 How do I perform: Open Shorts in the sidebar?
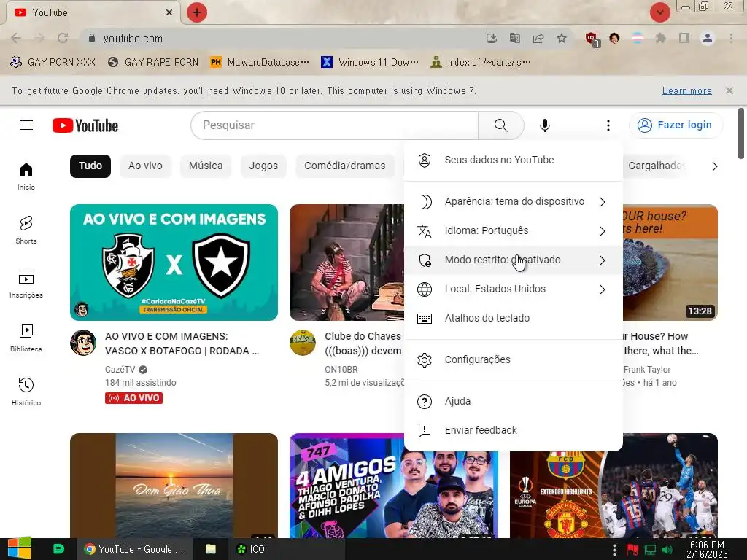(26, 230)
